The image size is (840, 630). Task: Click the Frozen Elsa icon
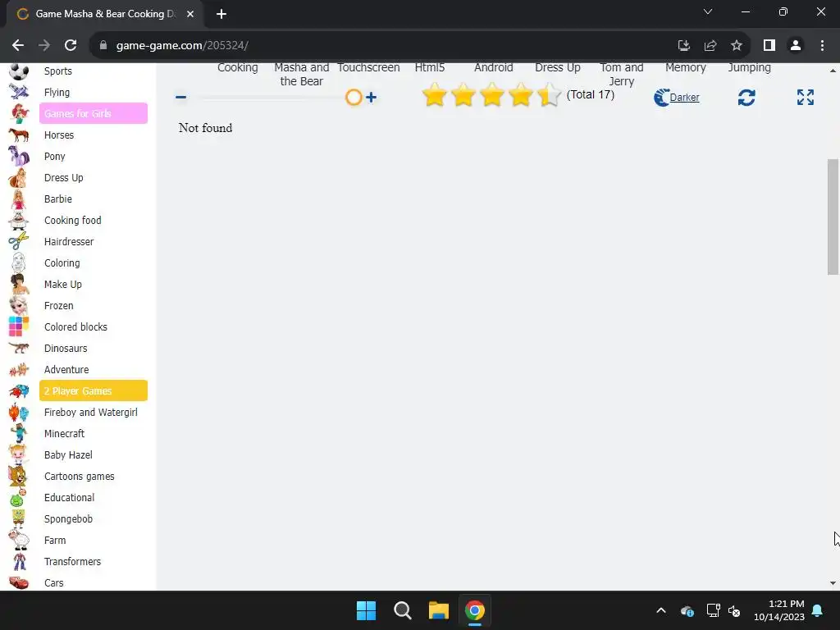pos(19,305)
